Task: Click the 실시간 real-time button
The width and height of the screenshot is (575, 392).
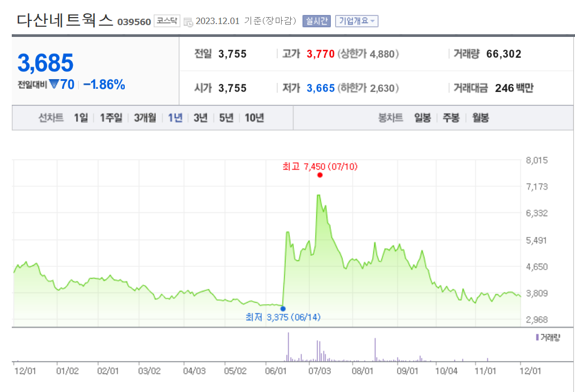Action: 316,21
